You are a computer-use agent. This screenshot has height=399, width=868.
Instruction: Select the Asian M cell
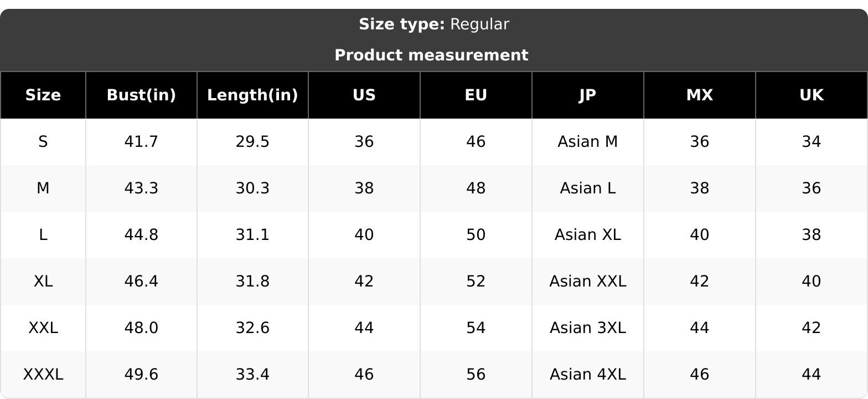click(x=588, y=142)
